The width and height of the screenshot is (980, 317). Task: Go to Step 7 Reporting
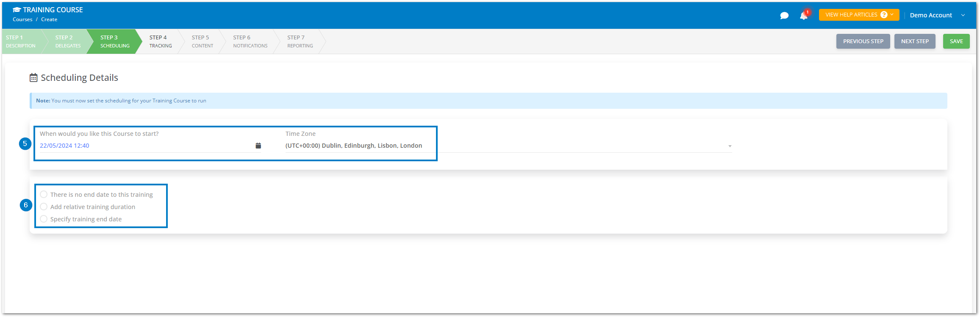(x=300, y=41)
